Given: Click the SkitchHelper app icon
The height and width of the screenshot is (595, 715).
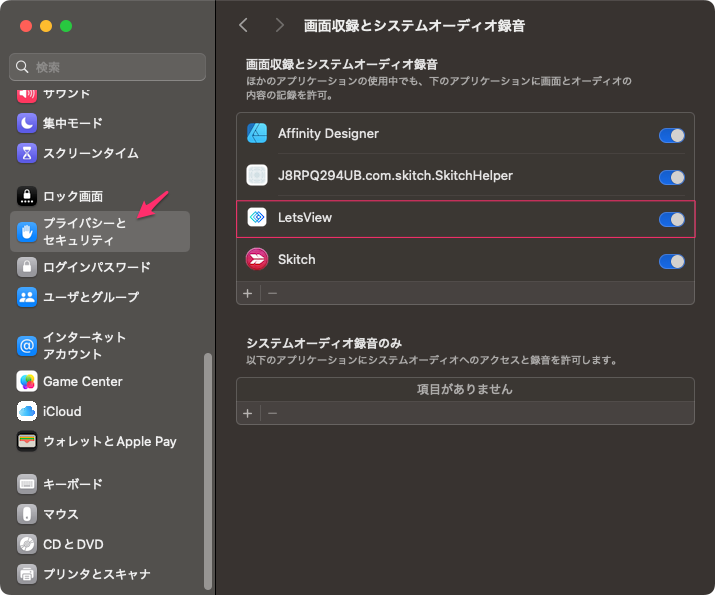Looking at the screenshot, I should (257, 176).
